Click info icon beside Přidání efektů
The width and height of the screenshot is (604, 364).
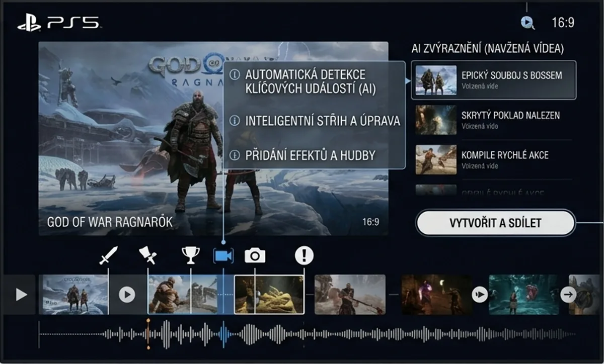234,155
